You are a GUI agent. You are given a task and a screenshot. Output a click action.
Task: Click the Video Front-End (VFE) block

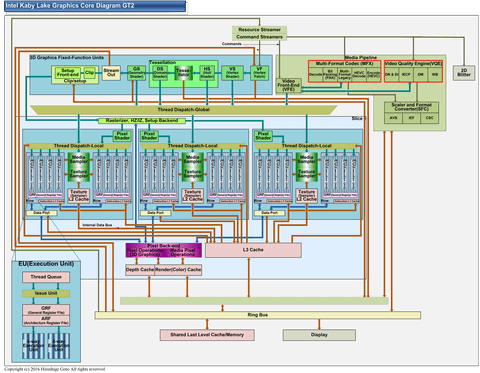tap(288, 85)
